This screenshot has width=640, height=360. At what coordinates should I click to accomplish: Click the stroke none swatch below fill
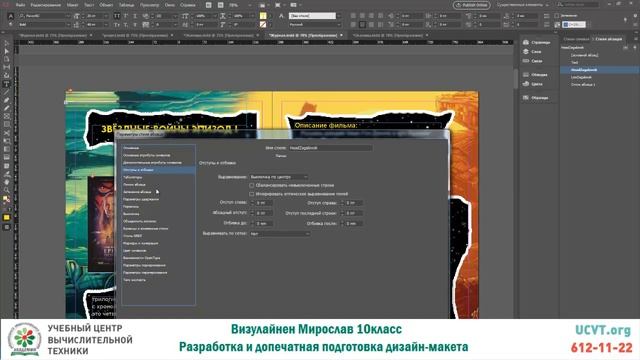263,25
